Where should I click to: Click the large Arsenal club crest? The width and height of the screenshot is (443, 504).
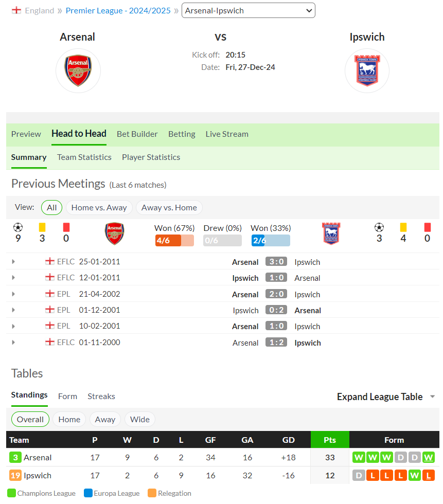pyautogui.click(x=78, y=71)
